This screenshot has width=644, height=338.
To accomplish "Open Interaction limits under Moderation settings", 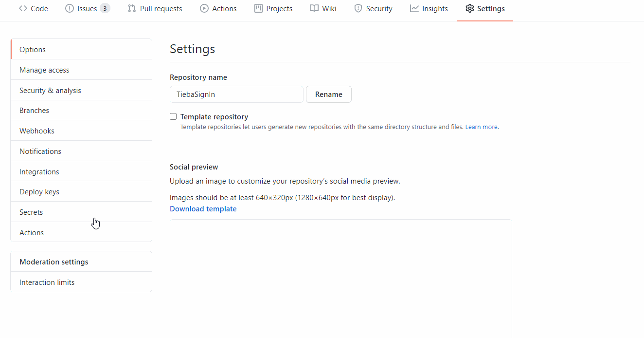I will click(81, 282).
